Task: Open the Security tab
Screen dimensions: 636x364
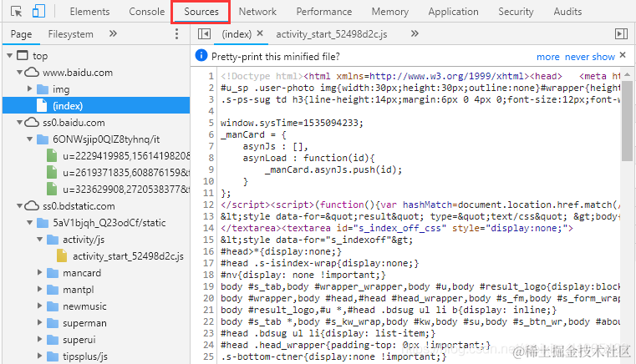Action: 516,12
